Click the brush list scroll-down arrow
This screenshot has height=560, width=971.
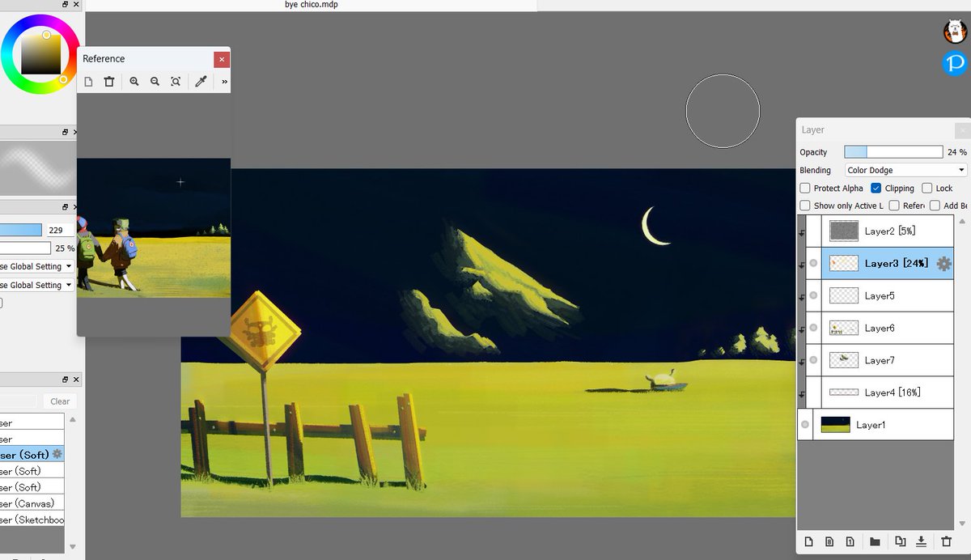point(73,547)
